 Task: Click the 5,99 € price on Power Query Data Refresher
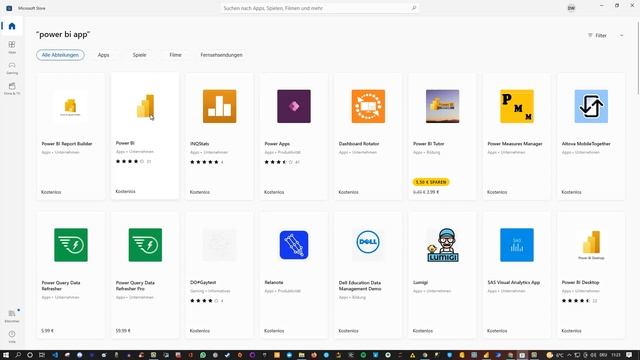click(x=47, y=331)
